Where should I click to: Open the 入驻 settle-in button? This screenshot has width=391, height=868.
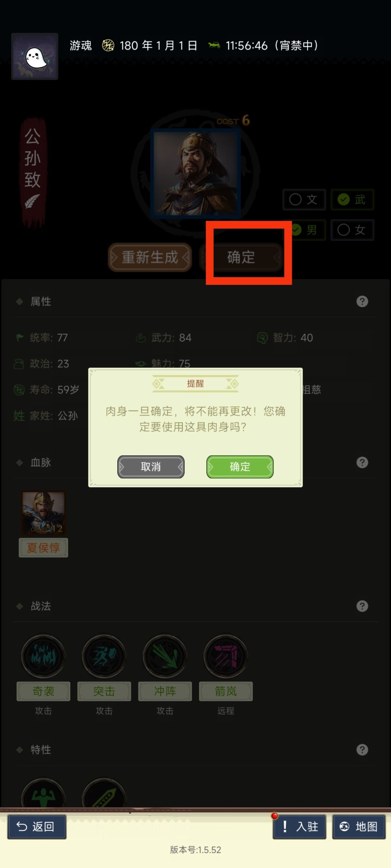pyautogui.click(x=300, y=826)
